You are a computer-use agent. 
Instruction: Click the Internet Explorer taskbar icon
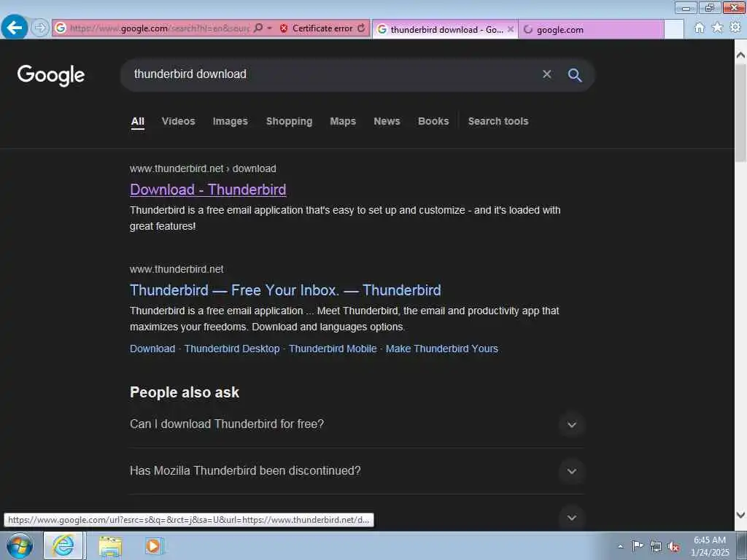pos(64,545)
